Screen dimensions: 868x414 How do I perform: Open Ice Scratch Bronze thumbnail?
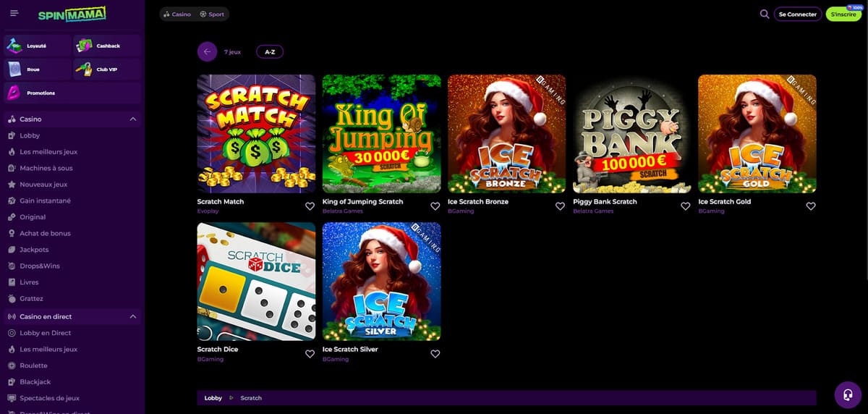click(506, 134)
